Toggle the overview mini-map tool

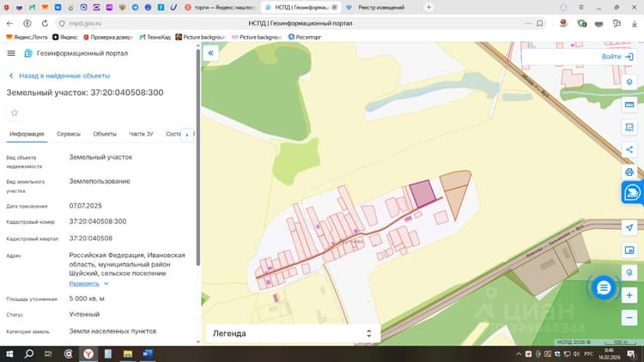click(629, 250)
